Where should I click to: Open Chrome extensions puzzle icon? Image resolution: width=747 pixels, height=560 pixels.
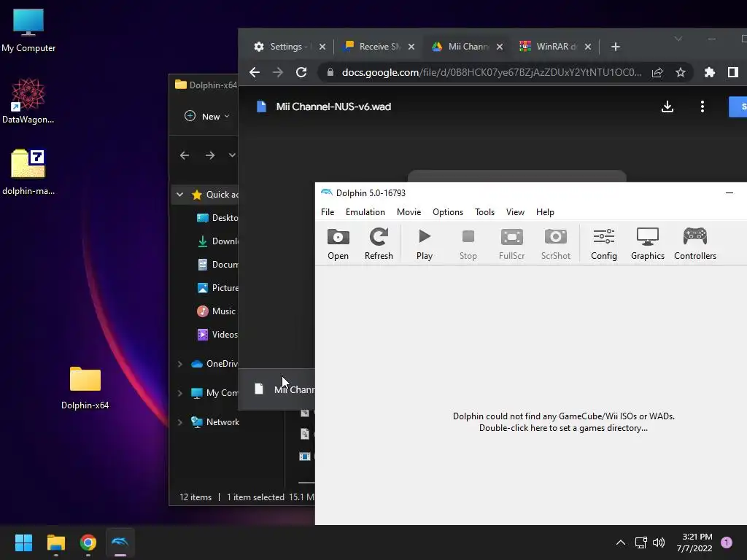(709, 72)
